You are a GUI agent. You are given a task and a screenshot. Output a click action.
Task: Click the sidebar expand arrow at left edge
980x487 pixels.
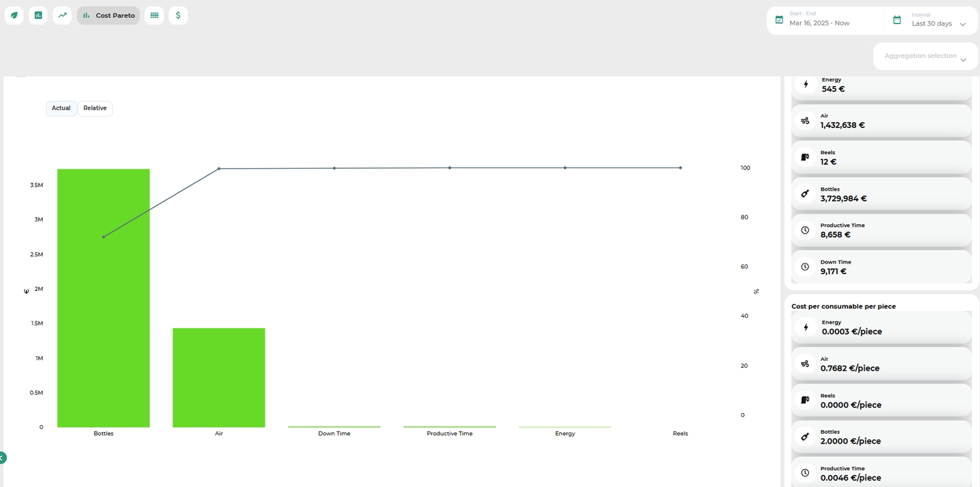3,458
